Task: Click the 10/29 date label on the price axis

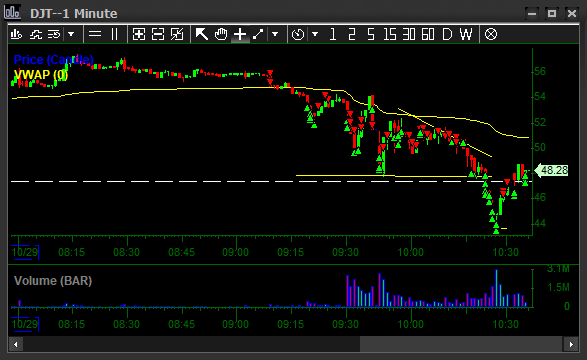Action: [25, 252]
